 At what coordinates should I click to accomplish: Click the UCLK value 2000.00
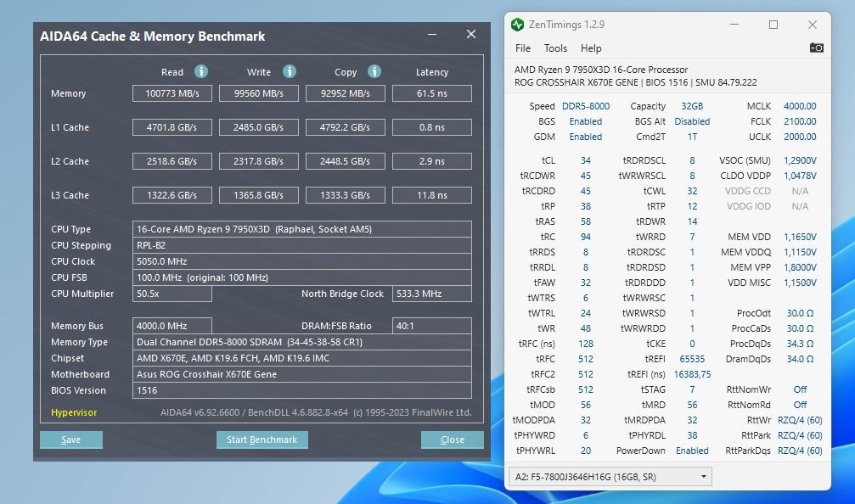click(800, 137)
